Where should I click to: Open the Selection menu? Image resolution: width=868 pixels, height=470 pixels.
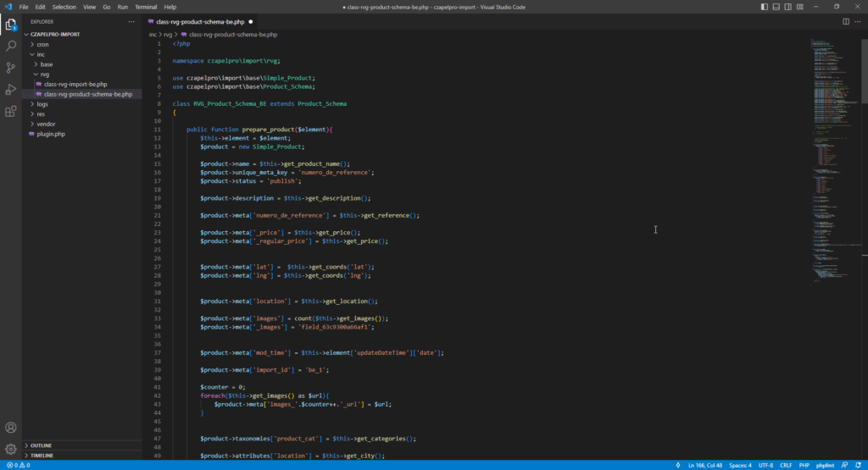point(64,7)
